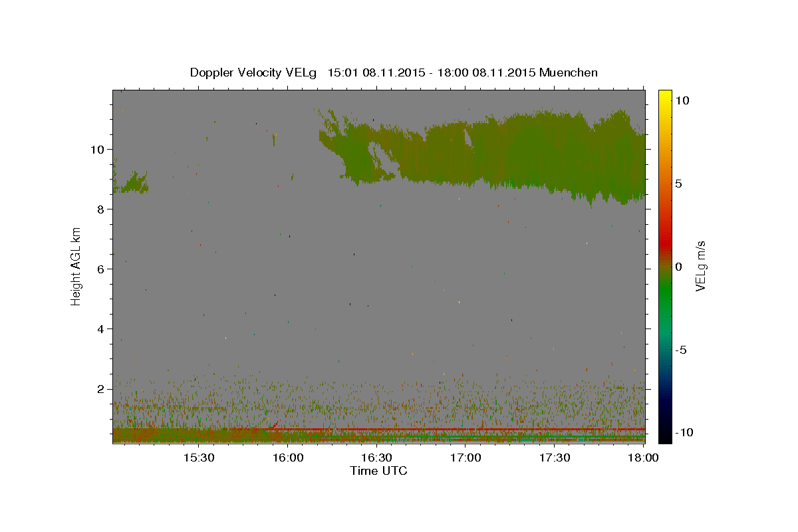Image resolution: width=798 pixels, height=532 pixels.
Task: Click the plot title 'Doppler Velocity VELg'
Action: pyautogui.click(x=255, y=72)
